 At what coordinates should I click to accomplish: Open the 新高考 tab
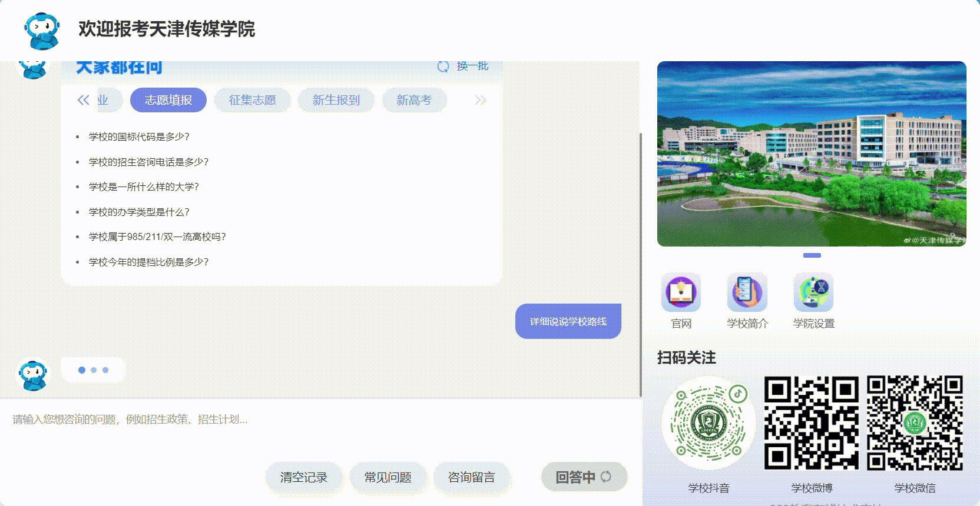point(414,100)
